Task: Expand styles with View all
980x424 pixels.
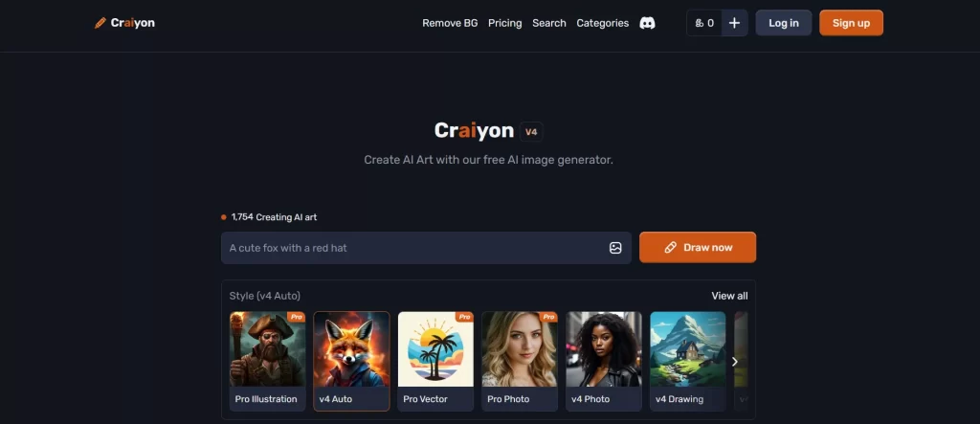Action: [x=729, y=296]
